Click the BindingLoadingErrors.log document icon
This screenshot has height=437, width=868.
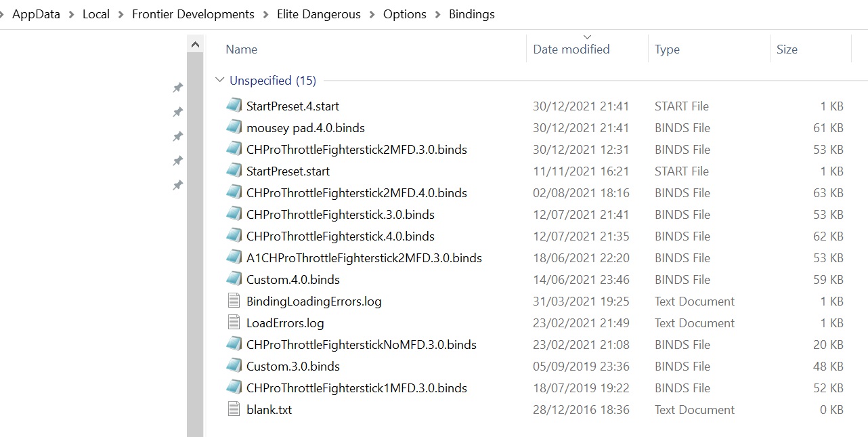(x=234, y=301)
